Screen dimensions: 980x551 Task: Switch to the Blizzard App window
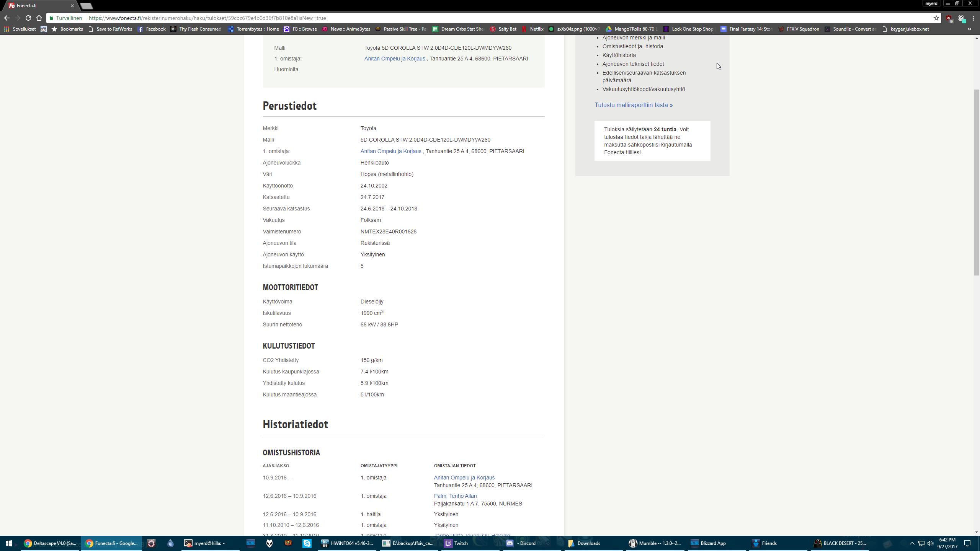pos(717,543)
